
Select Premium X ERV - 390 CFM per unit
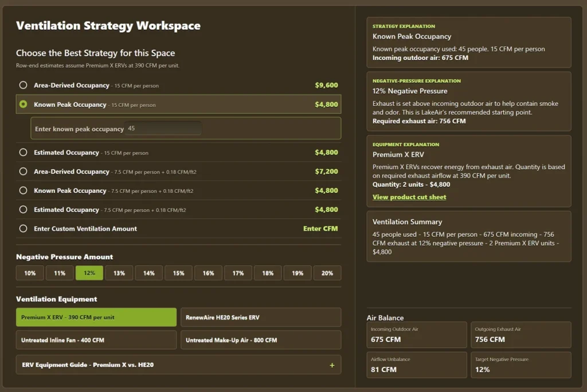point(96,317)
